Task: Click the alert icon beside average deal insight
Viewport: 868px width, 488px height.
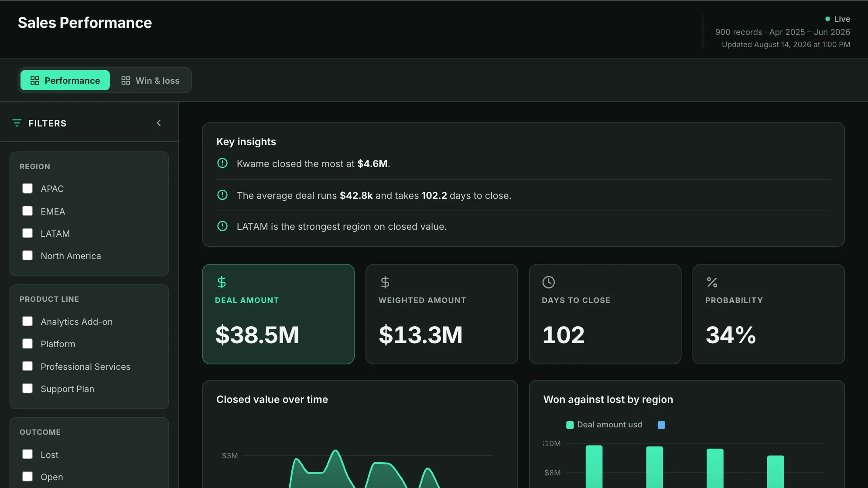Action: click(x=222, y=195)
